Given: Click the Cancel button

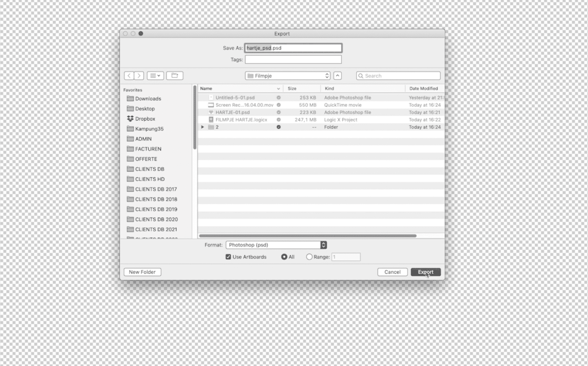Looking at the screenshot, I should pyautogui.click(x=392, y=272).
